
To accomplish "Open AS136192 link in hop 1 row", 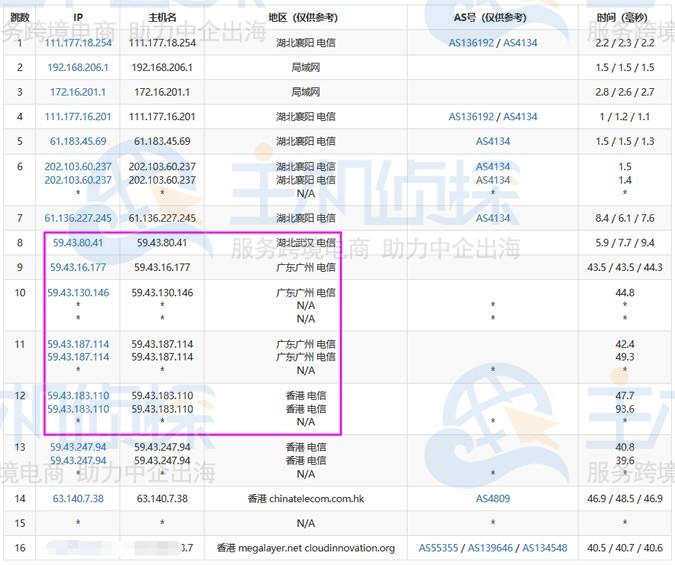I will (471, 43).
